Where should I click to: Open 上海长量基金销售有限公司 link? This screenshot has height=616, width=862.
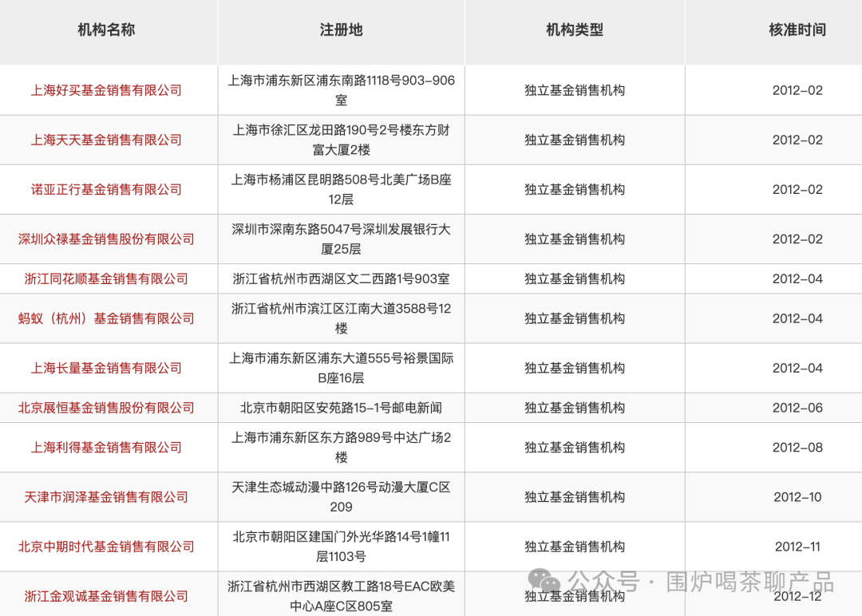click(x=106, y=368)
